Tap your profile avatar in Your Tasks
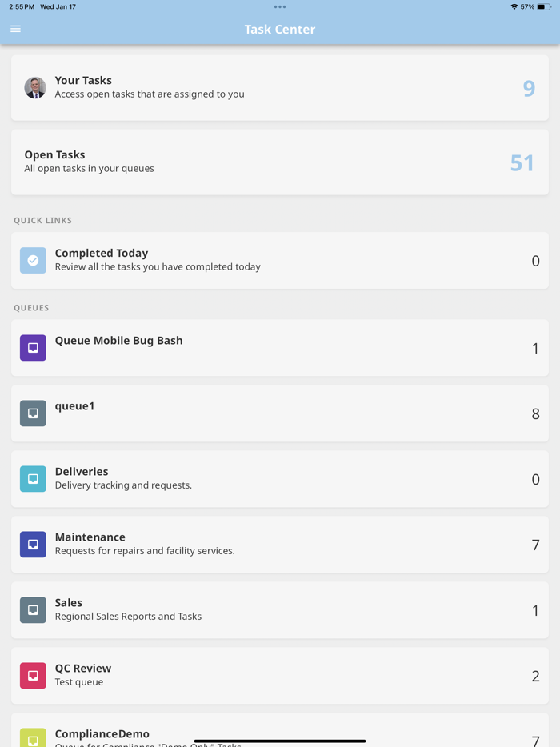560x747 pixels. coord(35,88)
